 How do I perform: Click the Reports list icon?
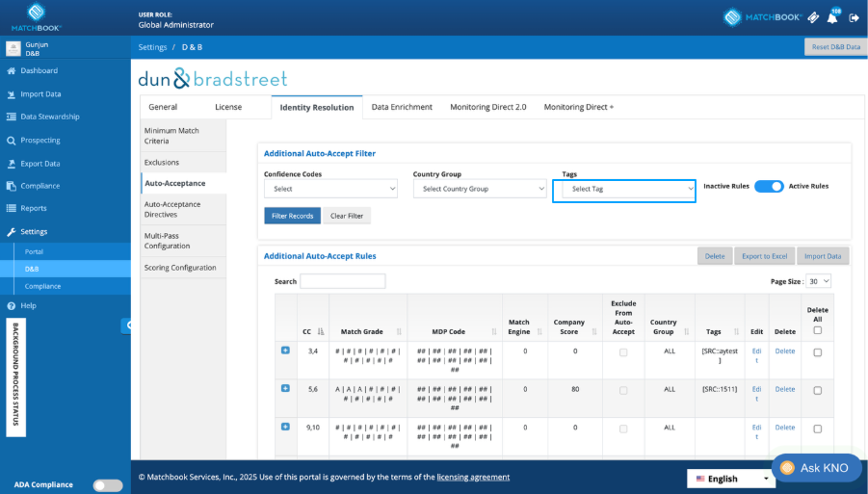(x=11, y=208)
